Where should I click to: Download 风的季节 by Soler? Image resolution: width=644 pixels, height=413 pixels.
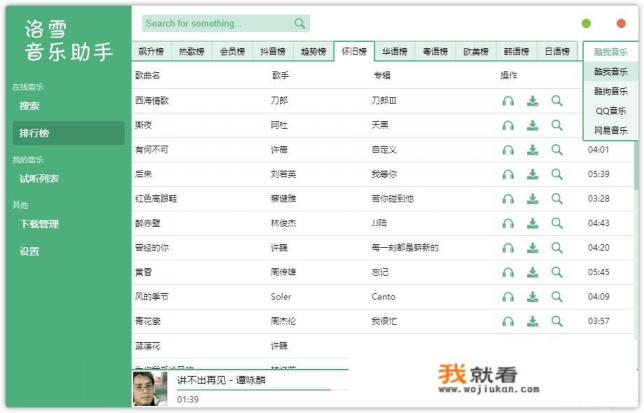(x=533, y=297)
